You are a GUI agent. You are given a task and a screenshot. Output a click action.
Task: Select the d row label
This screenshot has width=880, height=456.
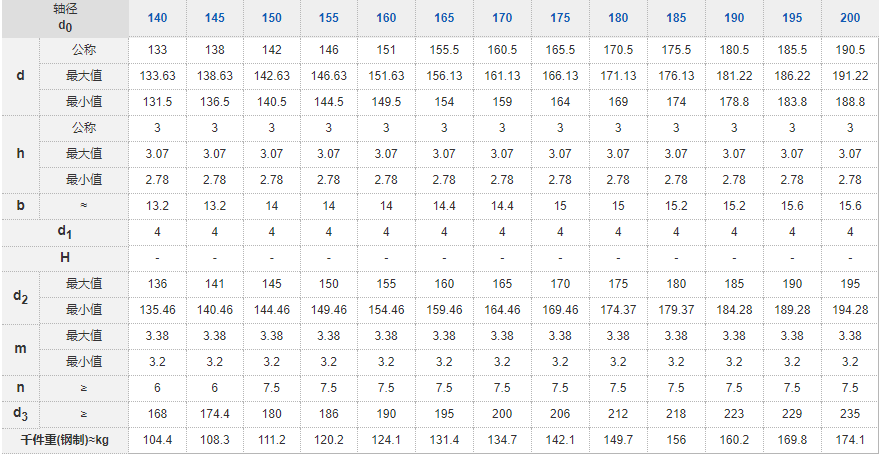[x=21, y=75]
